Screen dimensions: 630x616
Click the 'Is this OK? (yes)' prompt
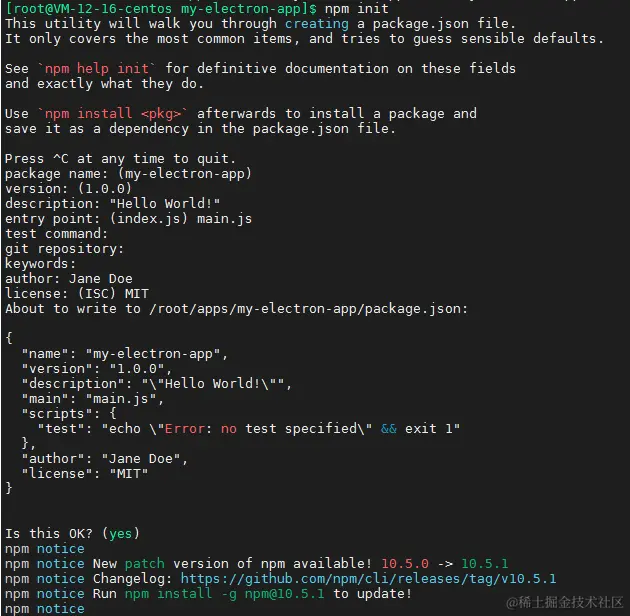[x=72, y=533]
